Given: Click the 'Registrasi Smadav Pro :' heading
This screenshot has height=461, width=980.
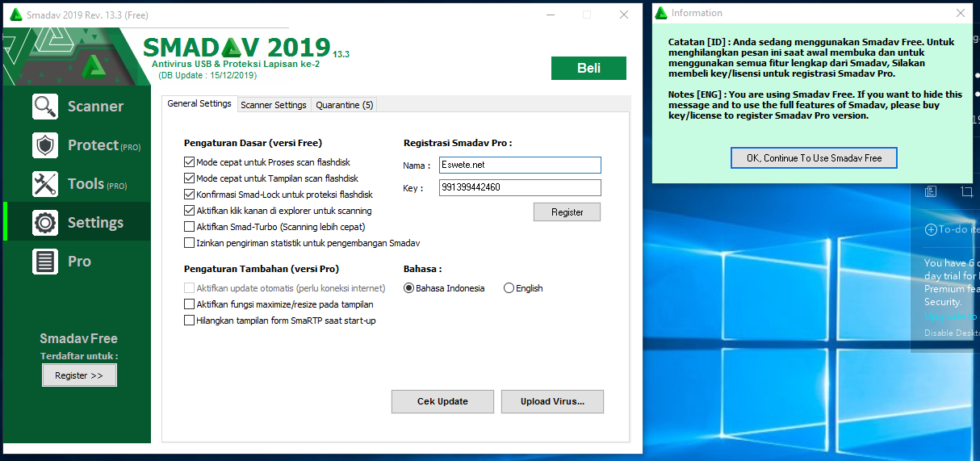Looking at the screenshot, I should click(458, 143).
